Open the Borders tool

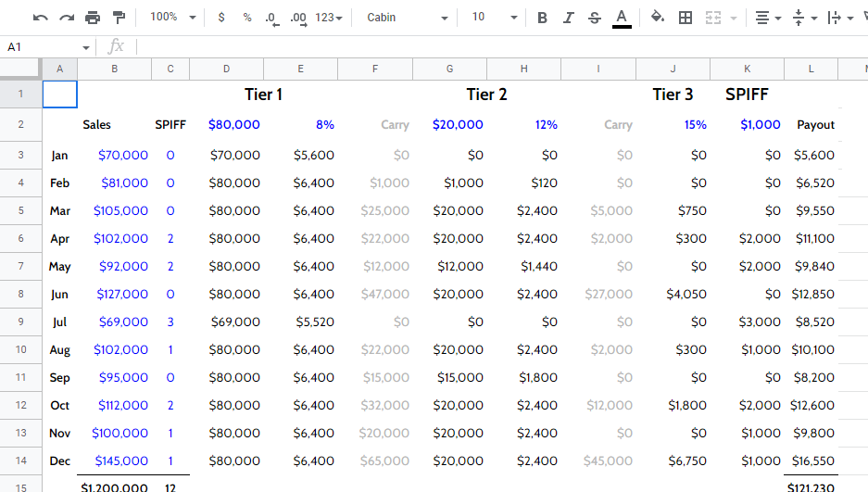686,18
